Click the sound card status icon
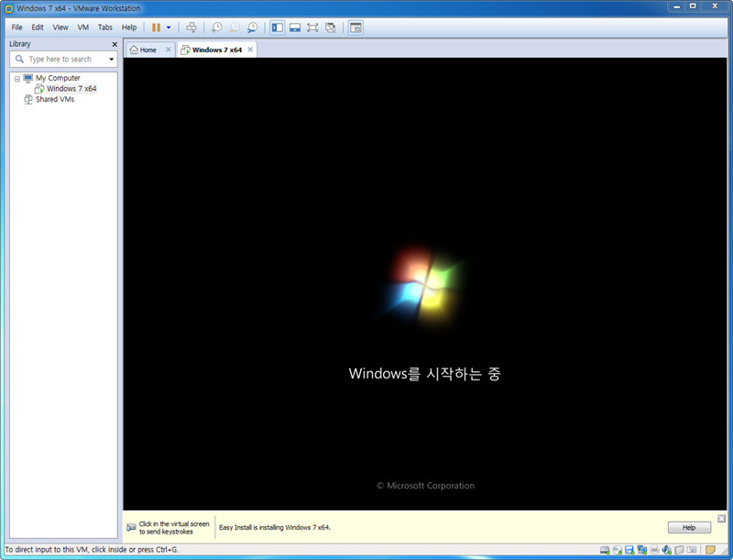 point(667,550)
